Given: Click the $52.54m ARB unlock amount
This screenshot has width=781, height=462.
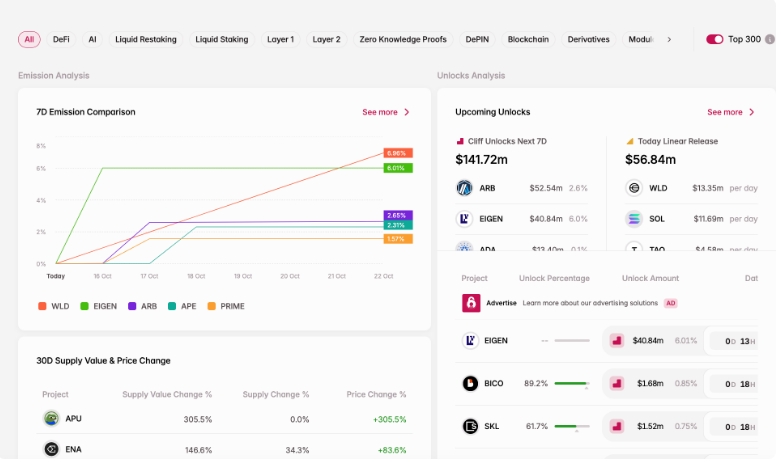Looking at the screenshot, I should coord(545,188).
